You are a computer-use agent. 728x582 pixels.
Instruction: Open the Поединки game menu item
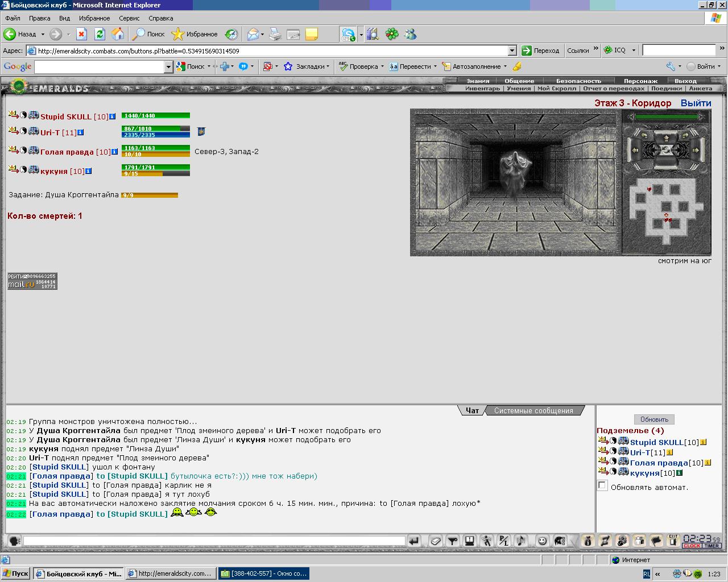[667, 89]
